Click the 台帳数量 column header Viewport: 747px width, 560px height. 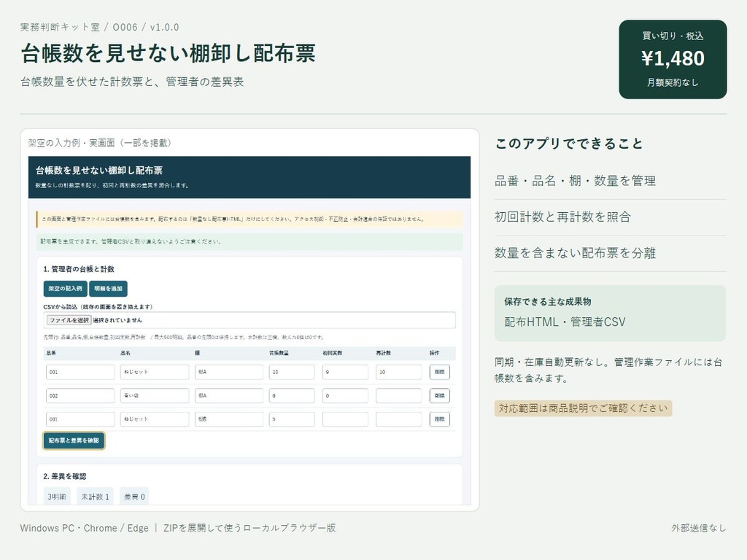(x=279, y=354)
